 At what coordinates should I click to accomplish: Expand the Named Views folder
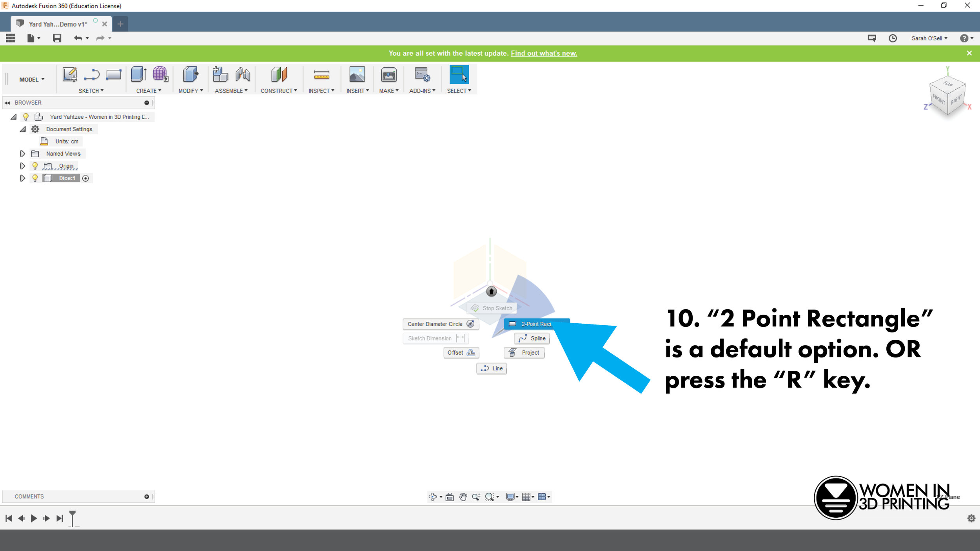coord(22,153)
